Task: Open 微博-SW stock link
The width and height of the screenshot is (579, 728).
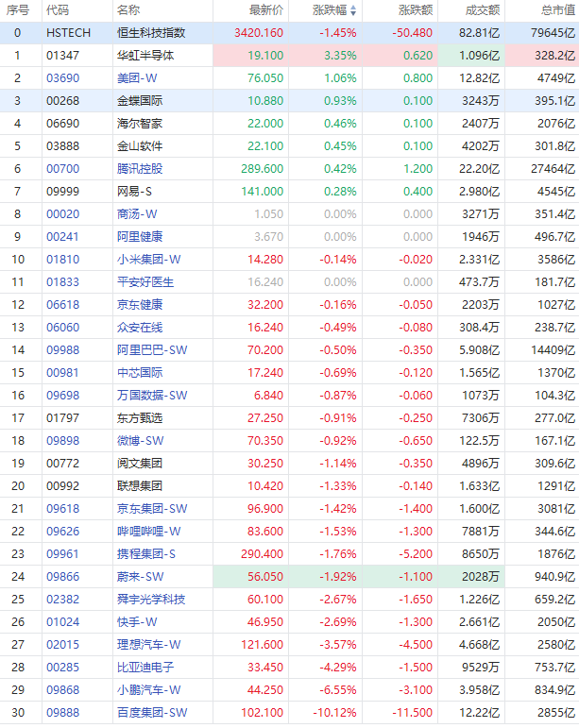Action: coord(140,441)
